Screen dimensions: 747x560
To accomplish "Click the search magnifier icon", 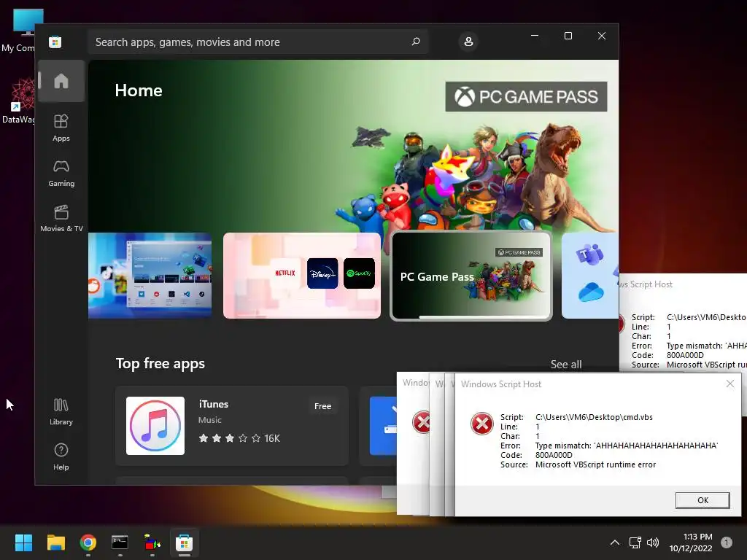I will 416,42.
